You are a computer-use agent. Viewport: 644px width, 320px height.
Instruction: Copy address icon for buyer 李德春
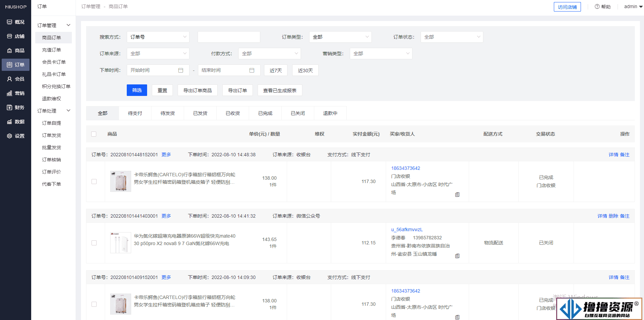click(457, 256)
